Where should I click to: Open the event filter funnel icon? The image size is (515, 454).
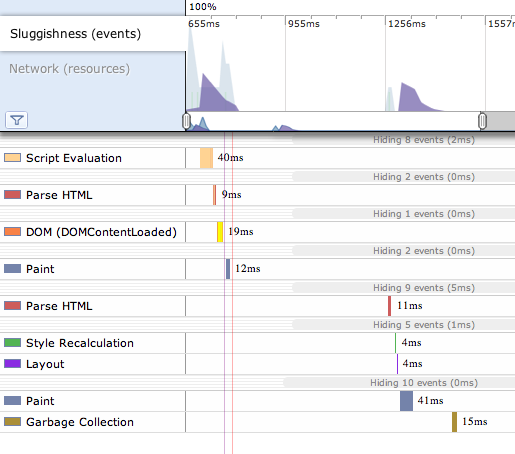click(x=17, y=120)
